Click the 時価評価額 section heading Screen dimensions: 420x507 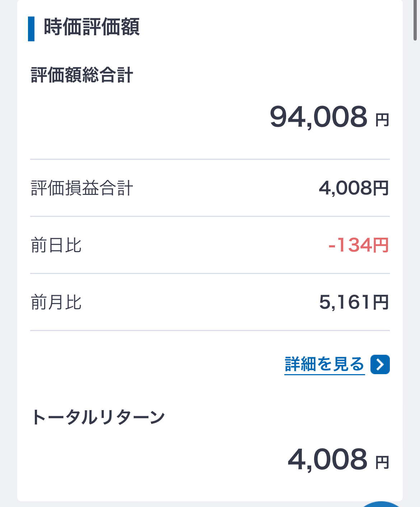(x=92, y=27)
